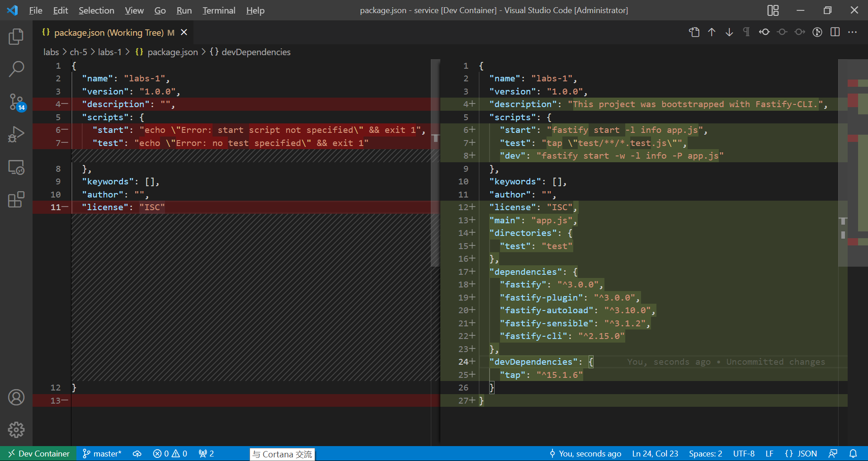Open the Help menu
The image size is (868, 461).
[x=255, y=10]
